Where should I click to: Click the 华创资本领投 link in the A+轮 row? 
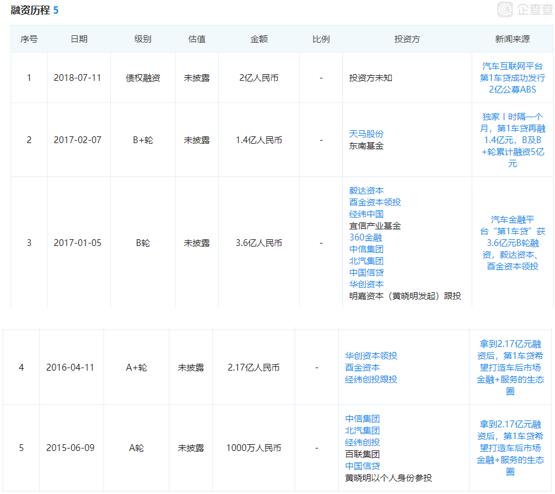(371, 356)
